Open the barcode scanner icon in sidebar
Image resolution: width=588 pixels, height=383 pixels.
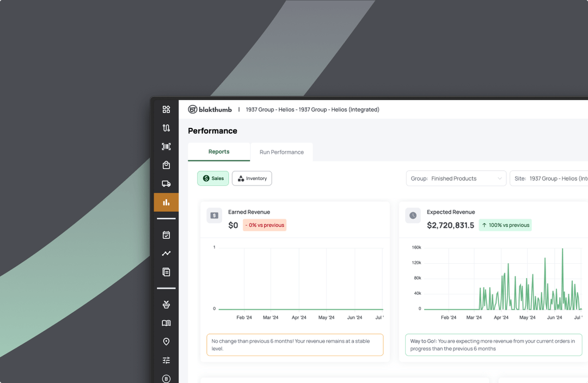coord(166,146)
